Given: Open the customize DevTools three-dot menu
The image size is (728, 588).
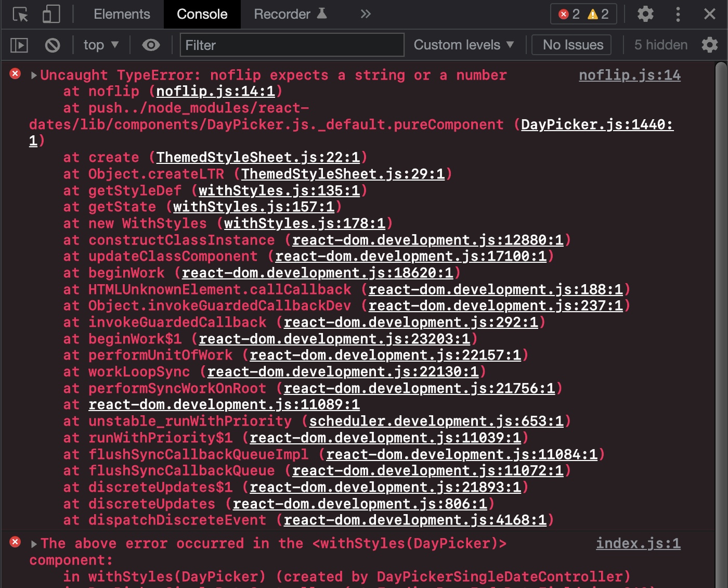Looking at the screenshot, I should tap(678, 14).
